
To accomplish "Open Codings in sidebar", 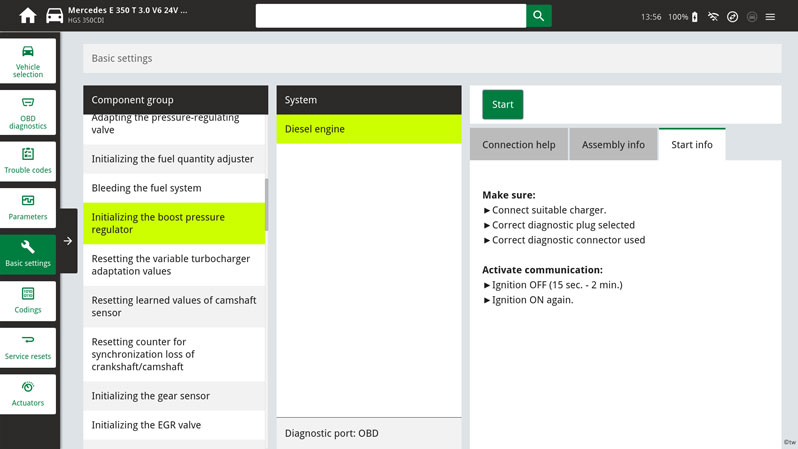I will [28, 300].
